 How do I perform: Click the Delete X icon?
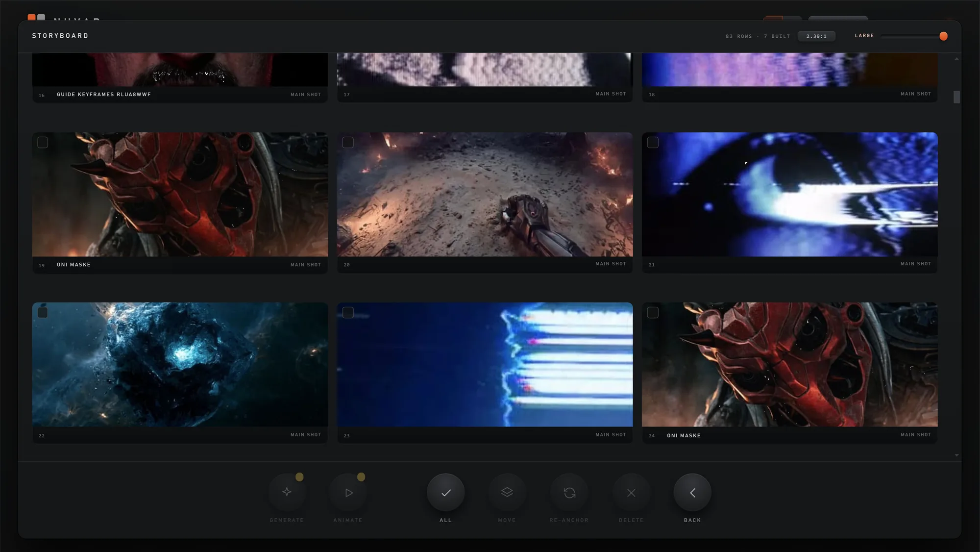tap(631, 492)
